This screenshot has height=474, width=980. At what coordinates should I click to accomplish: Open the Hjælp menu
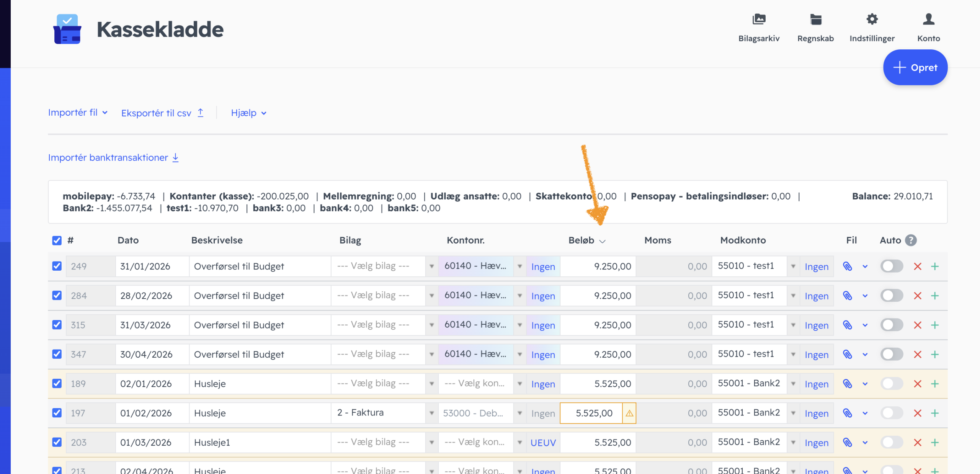pos(249,113)
